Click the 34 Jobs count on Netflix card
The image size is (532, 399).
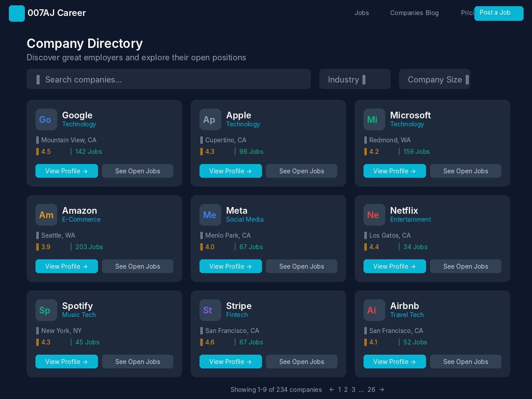pos(415,247)
